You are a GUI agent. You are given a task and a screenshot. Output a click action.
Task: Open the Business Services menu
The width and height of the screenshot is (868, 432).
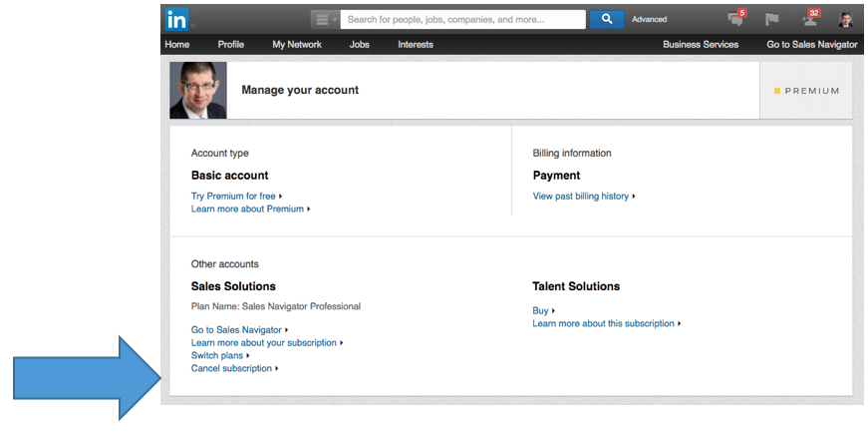click(701, 44)
